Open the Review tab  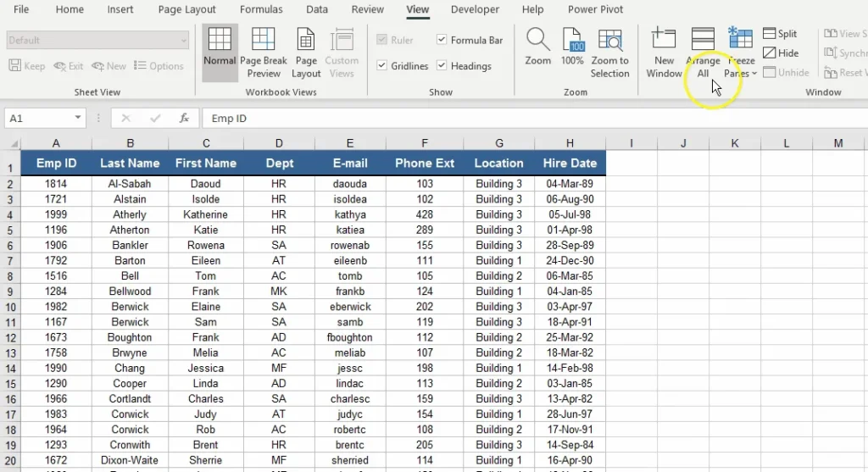point(368,9)
